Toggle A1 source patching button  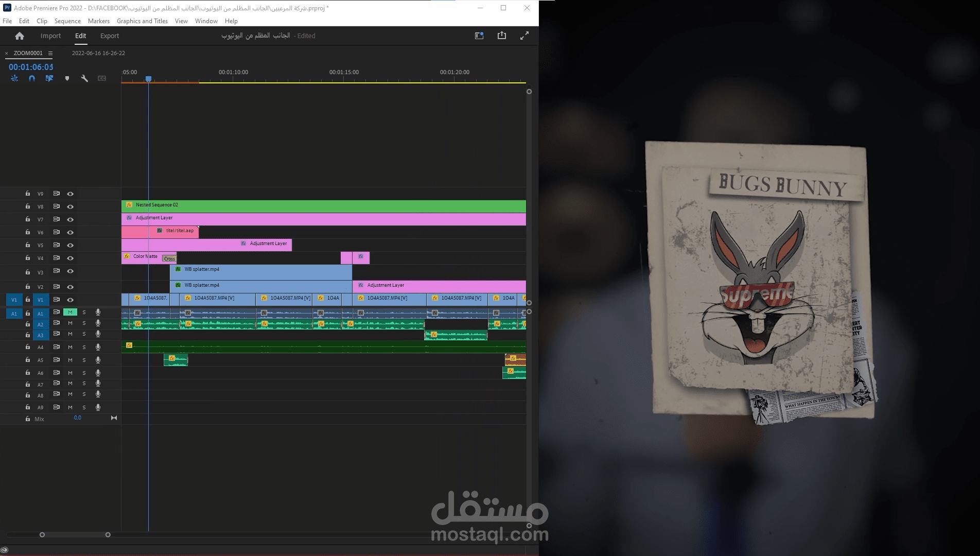(x=14, y=313)
